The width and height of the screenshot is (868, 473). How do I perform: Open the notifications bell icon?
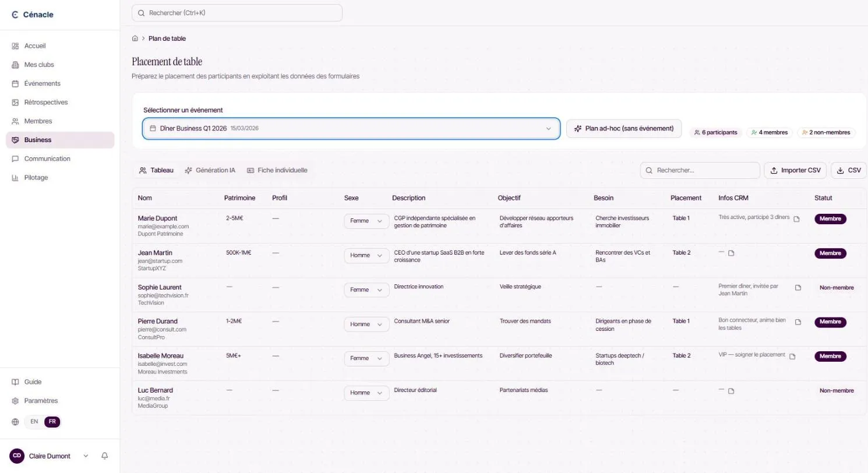click(x=105, y=456)
